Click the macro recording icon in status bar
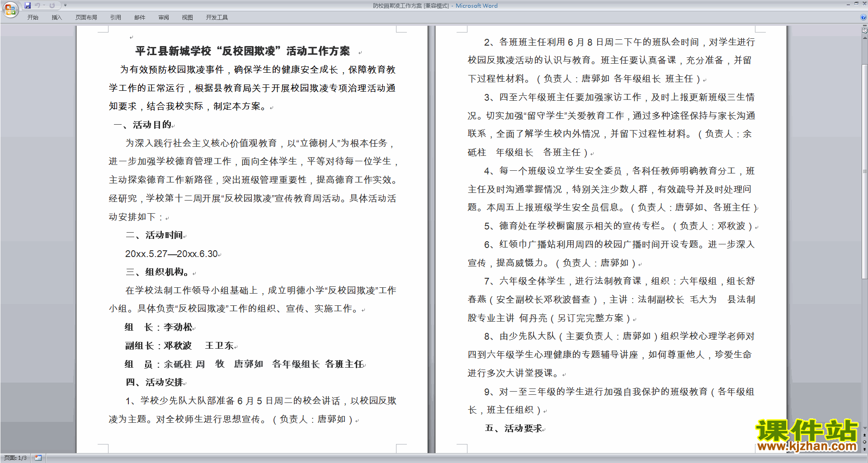Screen dimensions: 868x463 coord(38,458)
